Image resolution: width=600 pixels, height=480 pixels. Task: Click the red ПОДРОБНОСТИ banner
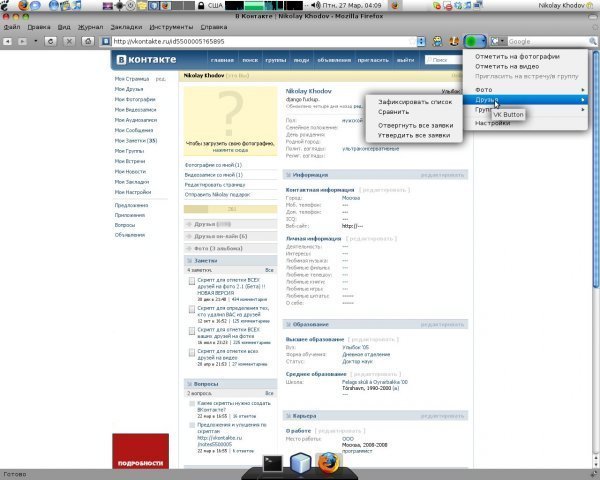140,451
